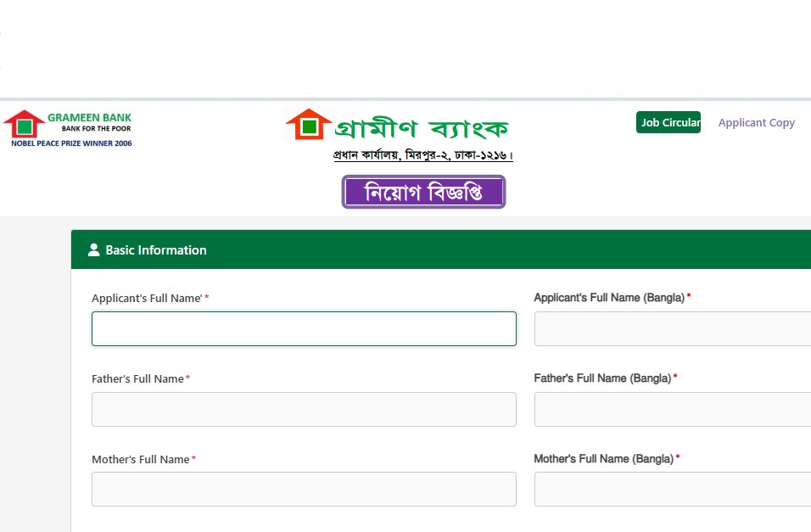This screenshot has width=811, height=532.
Task: Click the Nobel Peace Prize Winner 2006 text
Action: pyautogui.click(x=71, y=143)
